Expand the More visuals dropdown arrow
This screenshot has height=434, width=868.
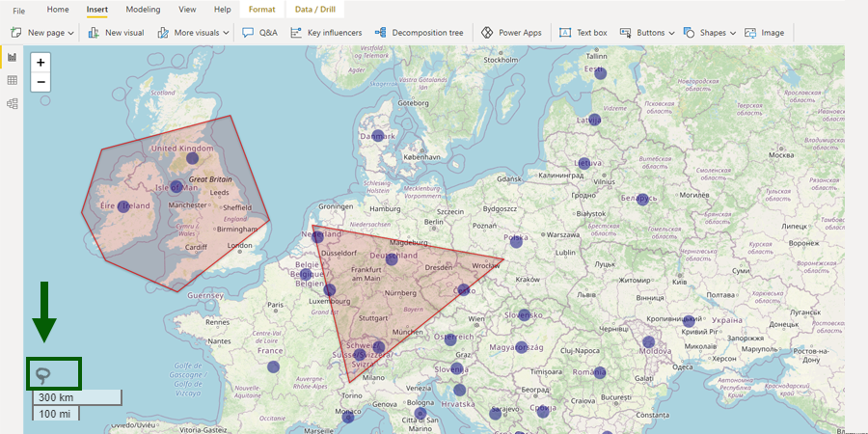pos(227,33)
